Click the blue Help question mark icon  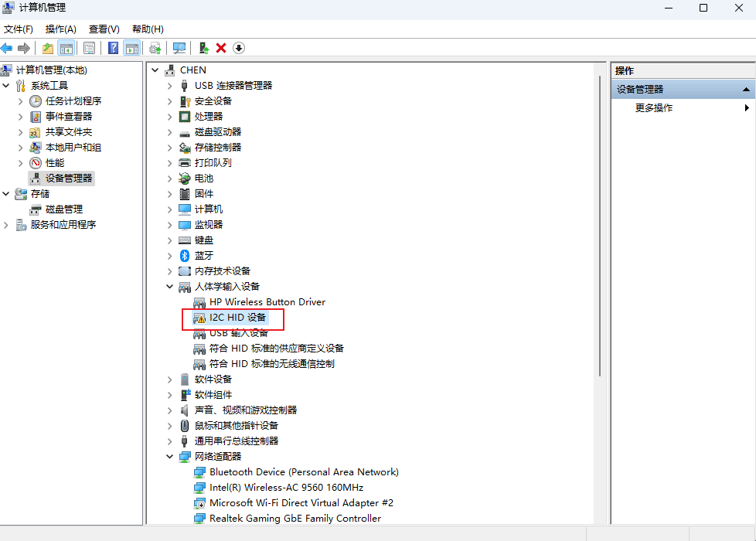[114, 48]
